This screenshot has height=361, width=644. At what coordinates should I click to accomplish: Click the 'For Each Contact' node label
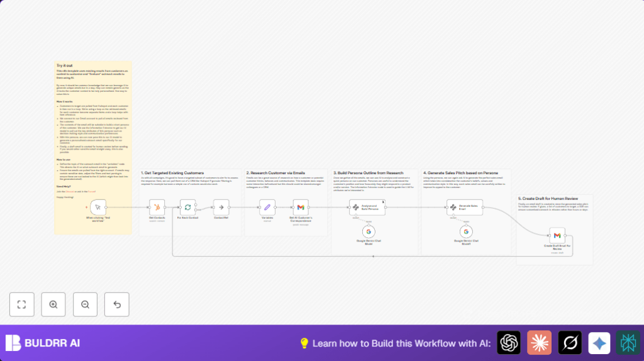pyautogui.click(x=187, y=218)
